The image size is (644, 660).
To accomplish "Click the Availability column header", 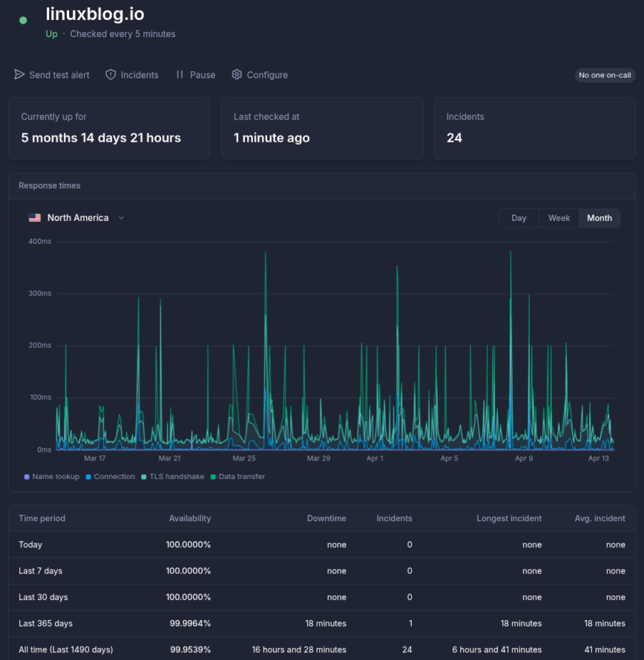I will [190, 518].
